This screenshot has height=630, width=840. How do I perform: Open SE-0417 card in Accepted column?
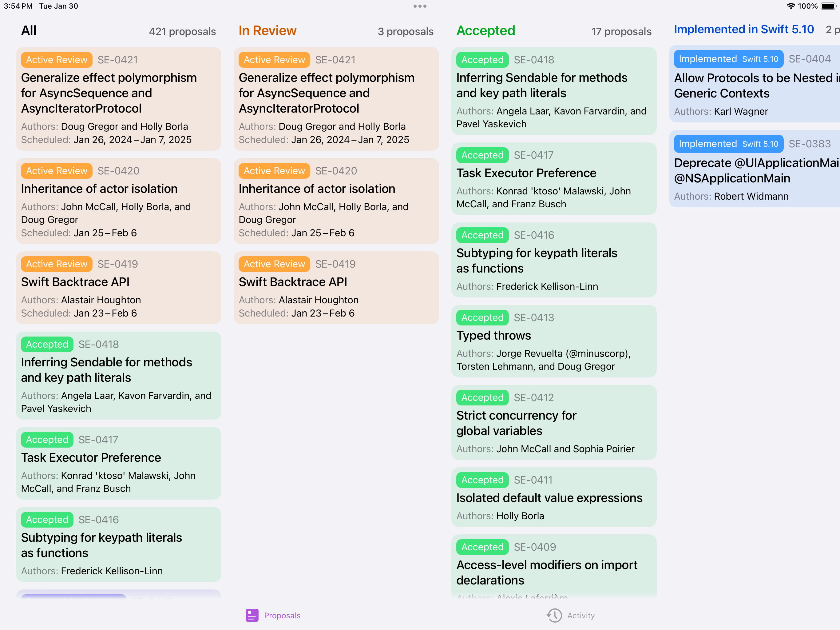pos(554,179)
